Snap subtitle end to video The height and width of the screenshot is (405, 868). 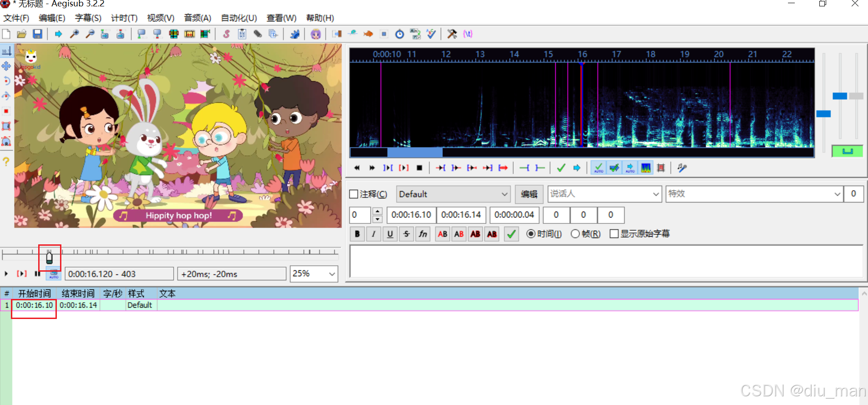point(157,34)
